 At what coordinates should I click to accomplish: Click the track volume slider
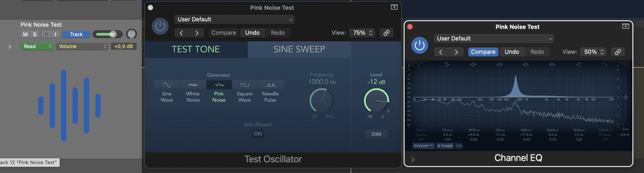(x=107, y=34)
